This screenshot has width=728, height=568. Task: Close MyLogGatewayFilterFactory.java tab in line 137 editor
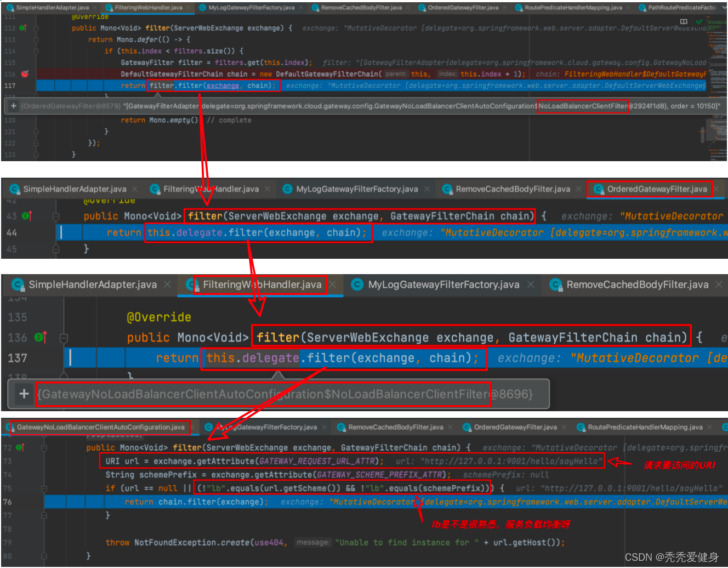tap(531, 285)
